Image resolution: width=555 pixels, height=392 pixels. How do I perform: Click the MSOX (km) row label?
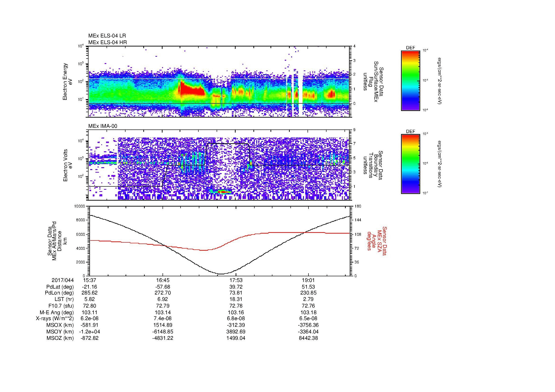[60, 325]
